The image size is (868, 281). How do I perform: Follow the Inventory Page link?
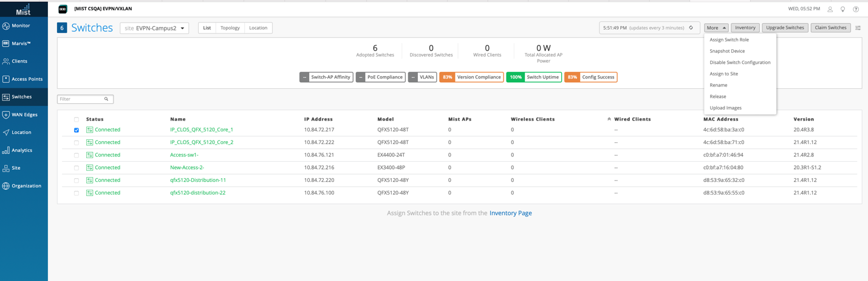pos(510,213)
